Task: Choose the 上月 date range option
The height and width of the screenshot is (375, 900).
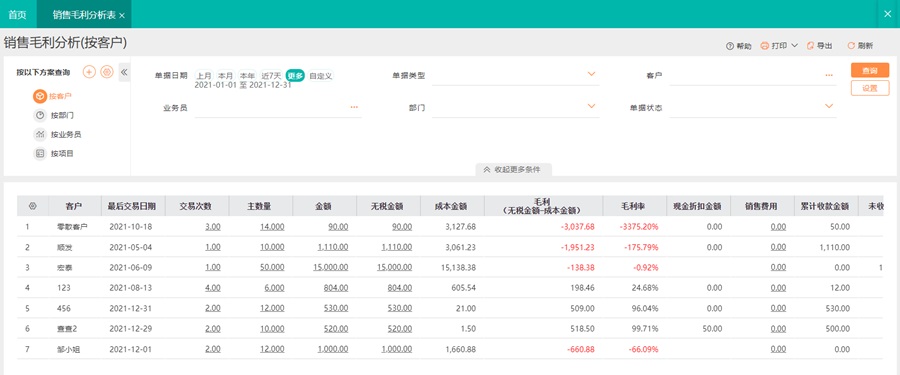Action: (204, 75)
